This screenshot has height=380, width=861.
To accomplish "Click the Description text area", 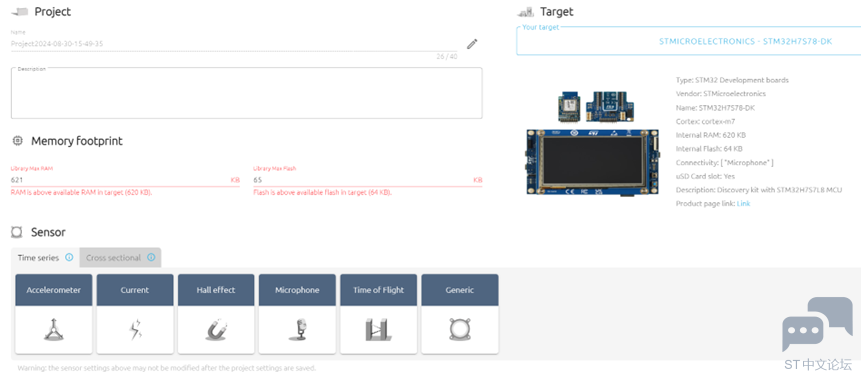I will click(x=247, y=93).
